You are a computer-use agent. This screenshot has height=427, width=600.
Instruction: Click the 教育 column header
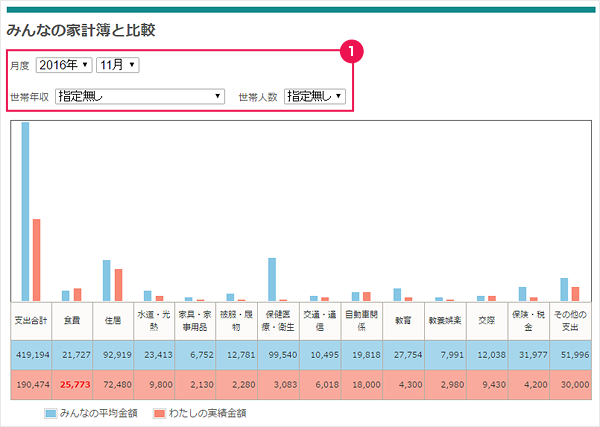point(403,321)
